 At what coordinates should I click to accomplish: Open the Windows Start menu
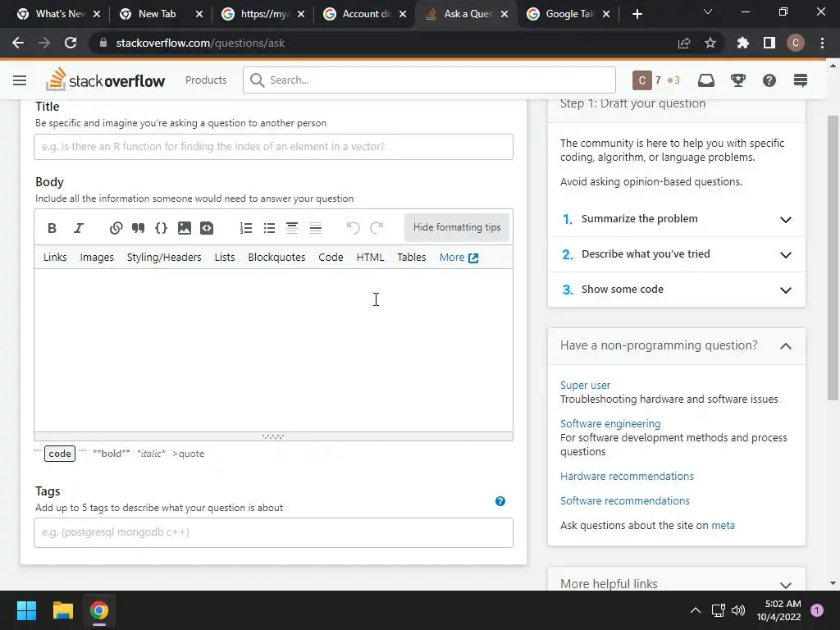point(26,610)
